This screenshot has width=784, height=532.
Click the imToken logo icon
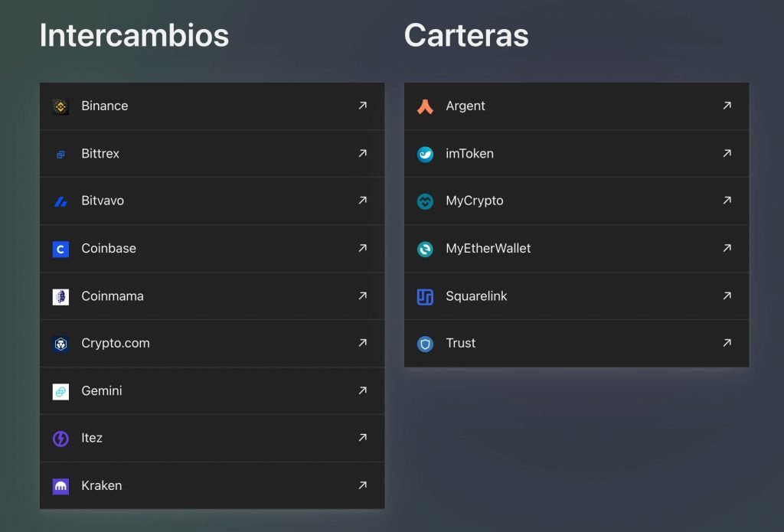tap(425, 154)
